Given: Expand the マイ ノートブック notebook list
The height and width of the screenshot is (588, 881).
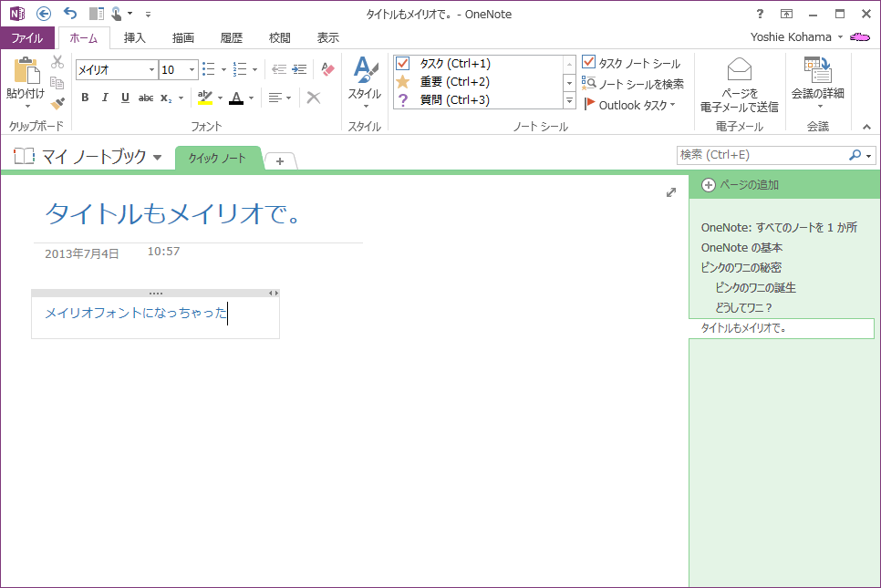Looking at the screenshot, I should pos(158,157).
